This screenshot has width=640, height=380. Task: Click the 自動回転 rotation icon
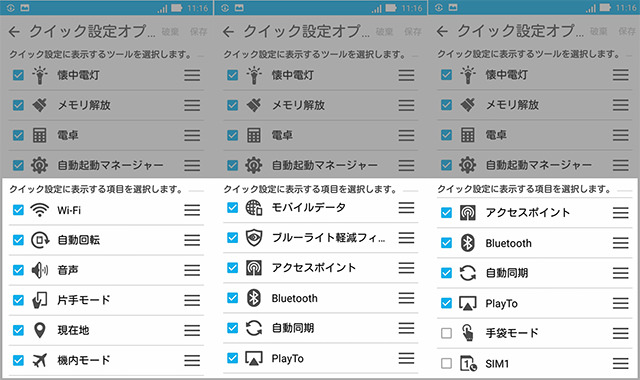[x=40, y=240]
